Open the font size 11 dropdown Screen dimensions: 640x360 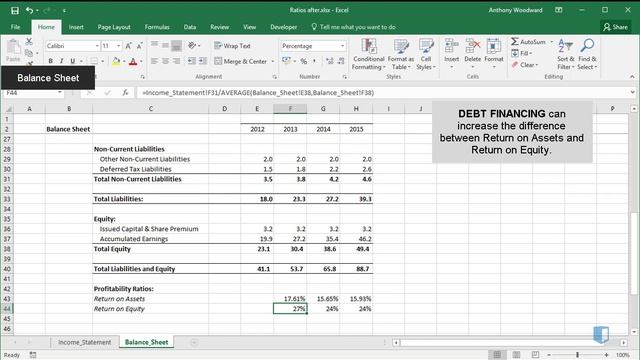click(118, 46)
